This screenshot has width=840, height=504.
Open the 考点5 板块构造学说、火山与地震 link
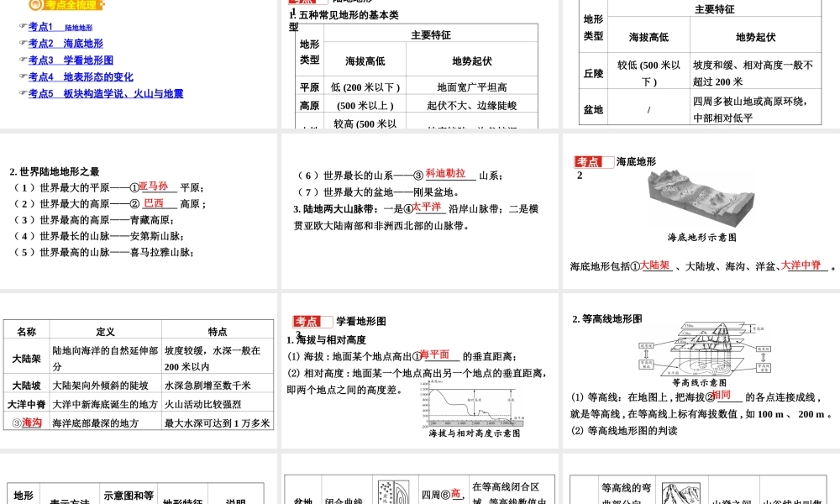[x=106, y=93]
